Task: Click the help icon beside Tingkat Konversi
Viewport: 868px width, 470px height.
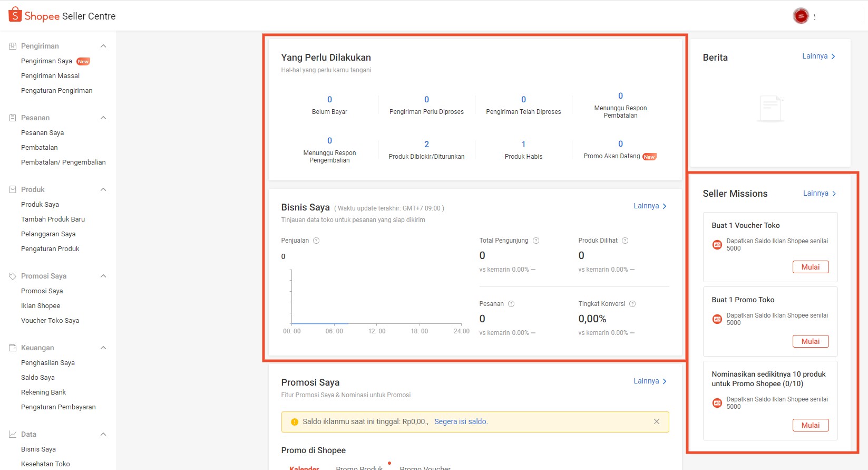Action: point(632,304)
